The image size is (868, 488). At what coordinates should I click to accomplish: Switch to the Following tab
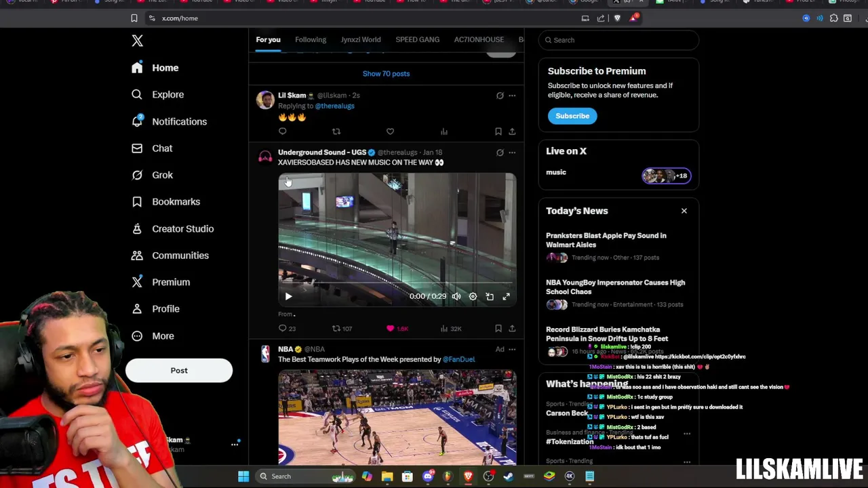point(311,39)
